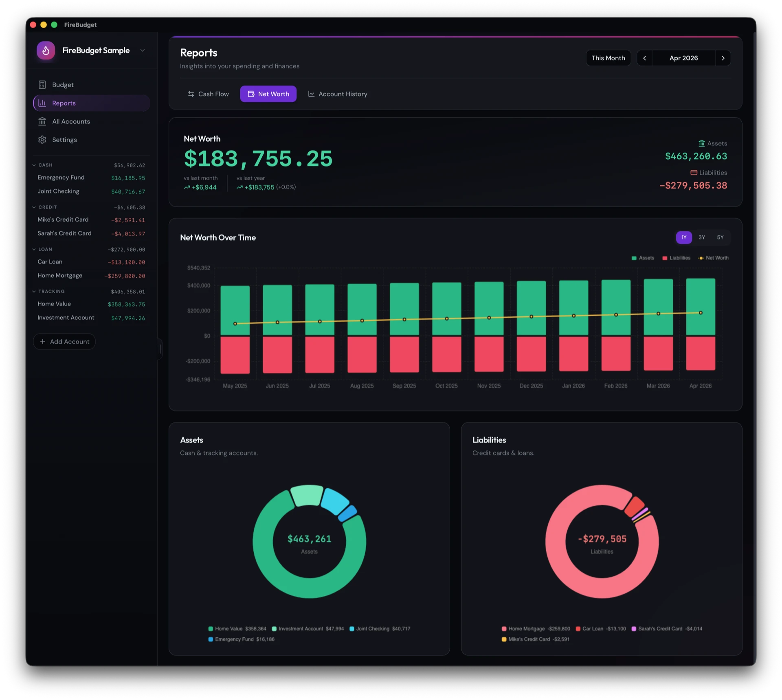
Task: Switch chart range to 3Y
Action: (701, 237)
